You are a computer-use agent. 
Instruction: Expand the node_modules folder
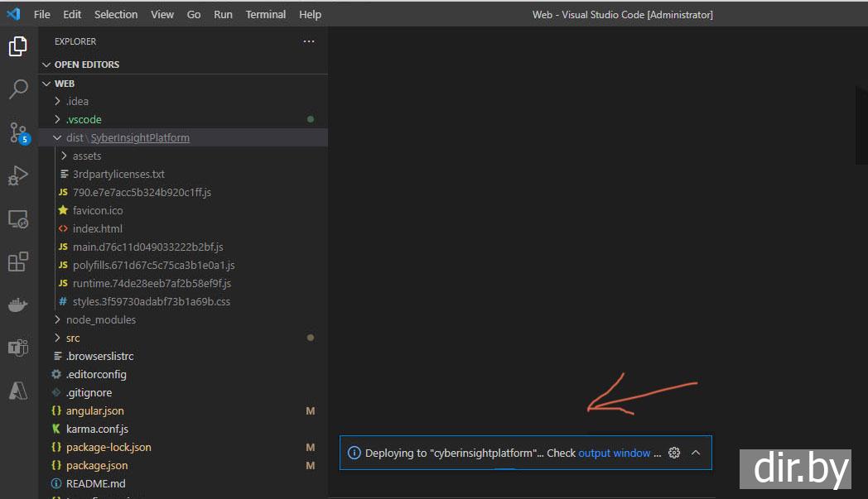coord(100,319)
